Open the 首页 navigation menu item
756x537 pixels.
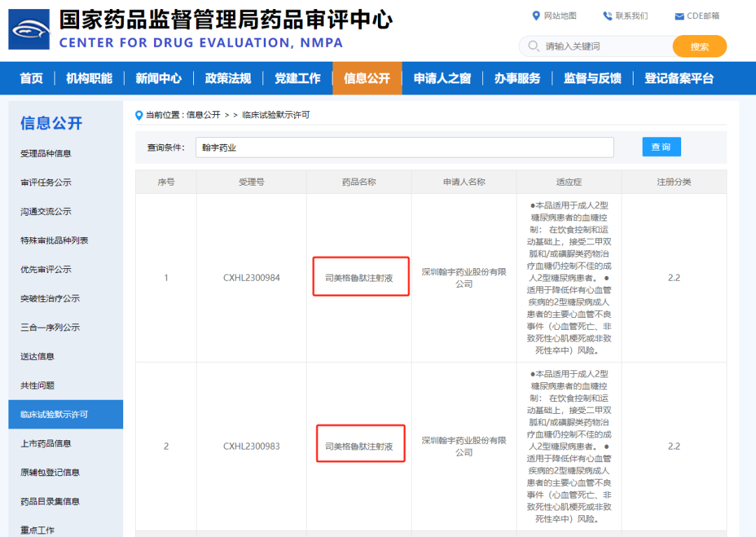point(31,78)
